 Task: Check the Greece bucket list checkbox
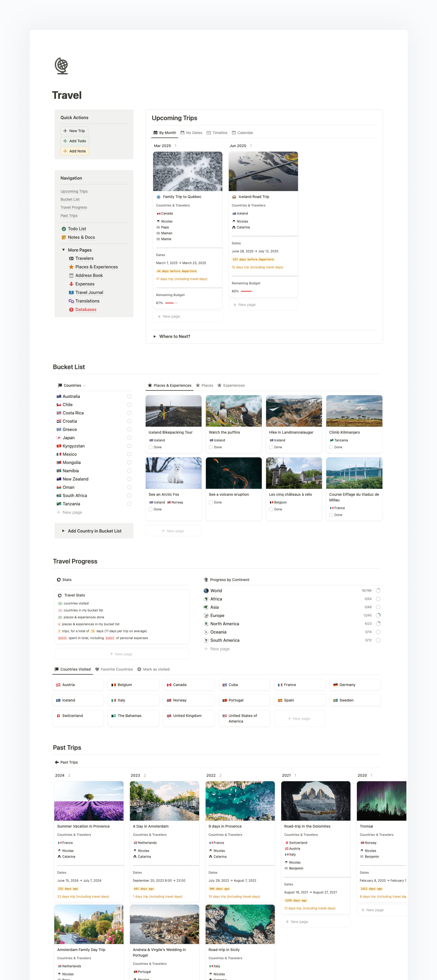point(129,430)
